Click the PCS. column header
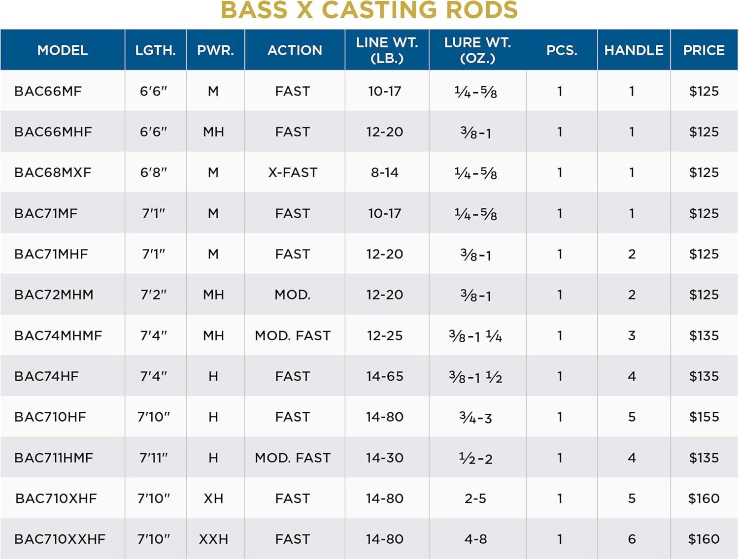Image resolution: width=739 pixels, height=560 pixels. tap(562, 50)
